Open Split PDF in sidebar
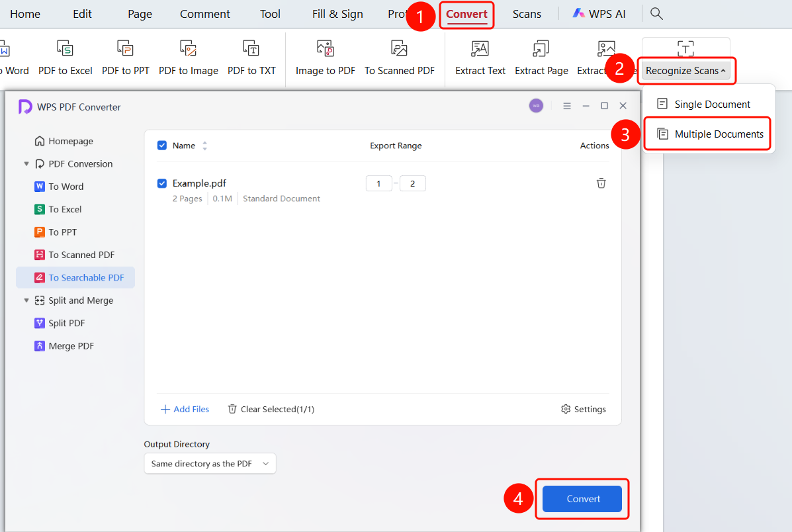Image resolution: width=792 pixels, height=532 pixels. [59, 323]
